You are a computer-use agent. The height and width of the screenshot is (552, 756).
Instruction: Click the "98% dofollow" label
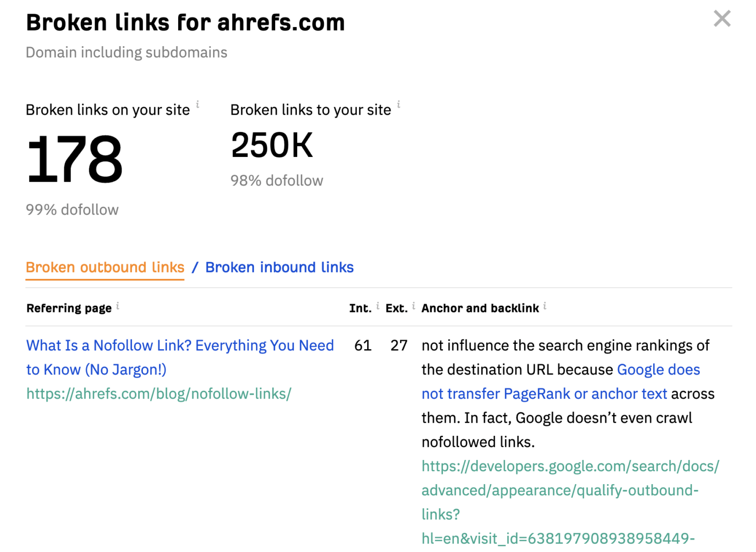coord(277,180)
